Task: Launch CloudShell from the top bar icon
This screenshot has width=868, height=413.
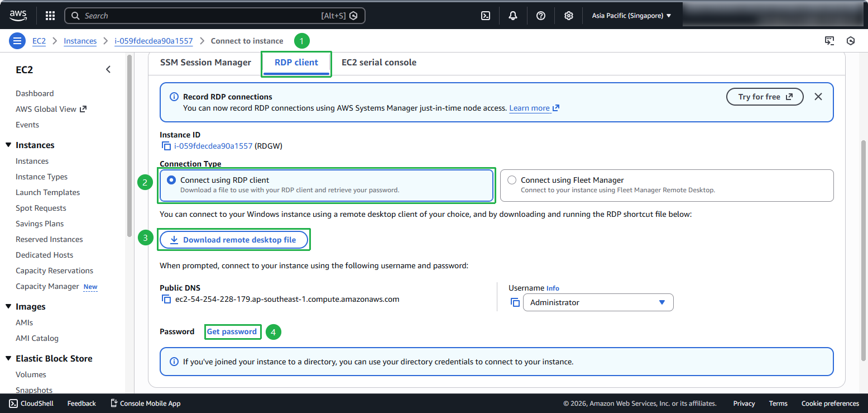Action: pyautogui.click(x=486, y=16)
